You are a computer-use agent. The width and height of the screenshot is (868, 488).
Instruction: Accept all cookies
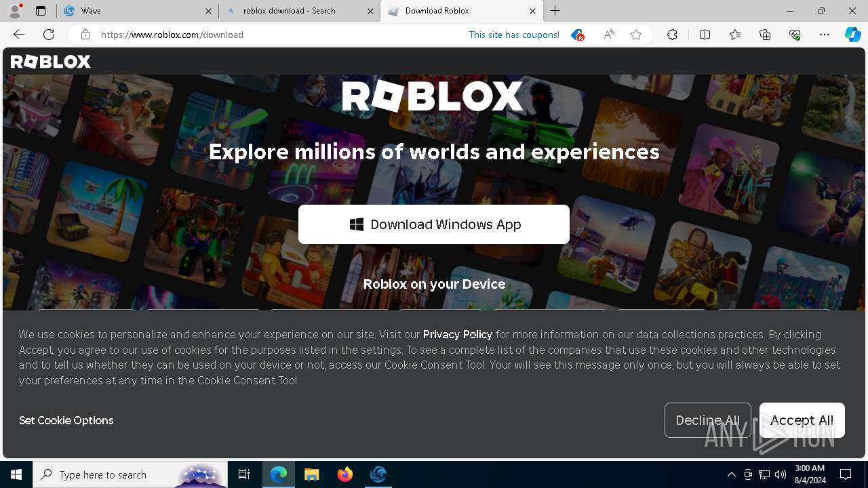(x=802, y=420)
